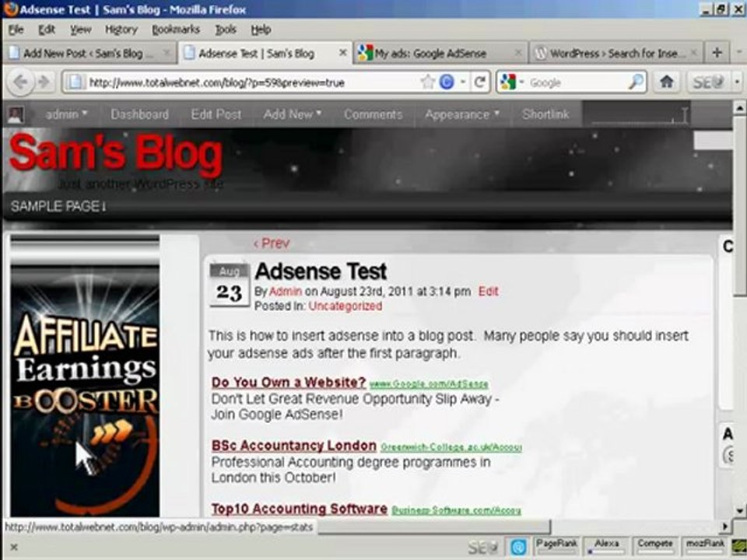Click the red Edit link next to the date
747x560 pixels.
click(489, 292)
